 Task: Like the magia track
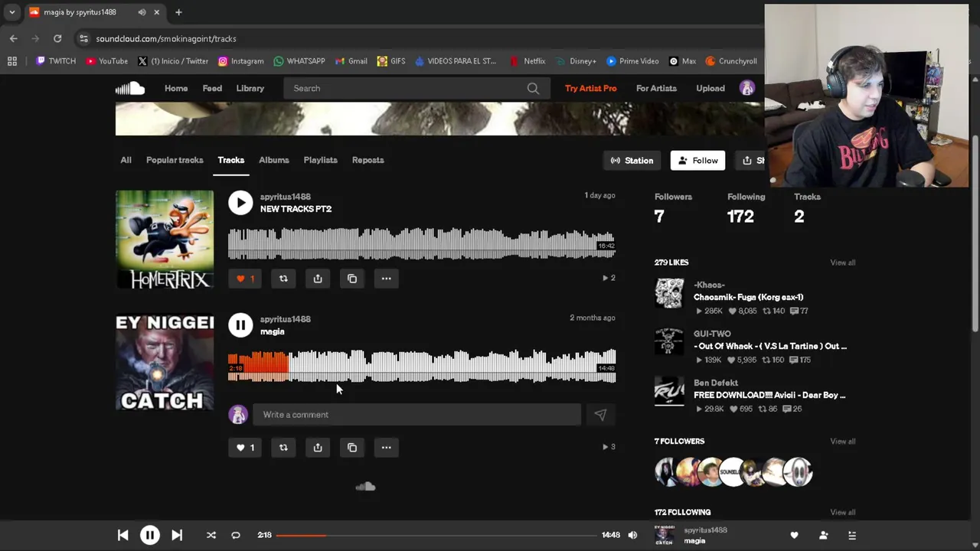(x=245, y=448)
